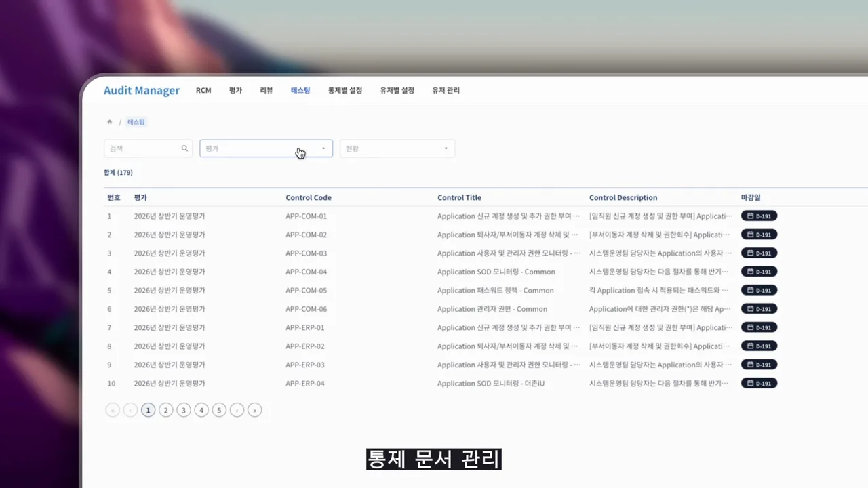
Task: Click the Control Code column header
Action: 309,198
